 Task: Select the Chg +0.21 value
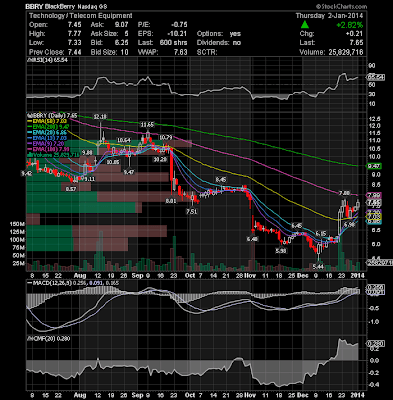click(x=354, y=34)
